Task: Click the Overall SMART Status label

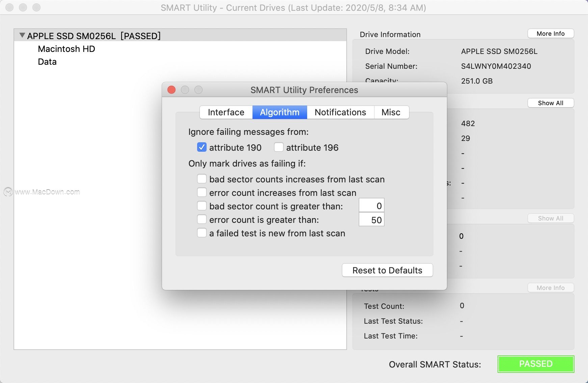Action: (x=435, y=364)
